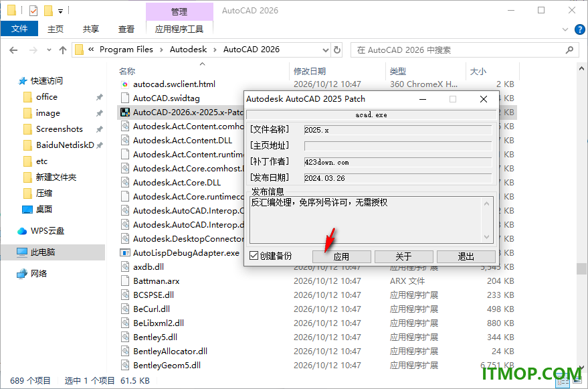Select the BentleyGeom5.dll file

point(167,366)
